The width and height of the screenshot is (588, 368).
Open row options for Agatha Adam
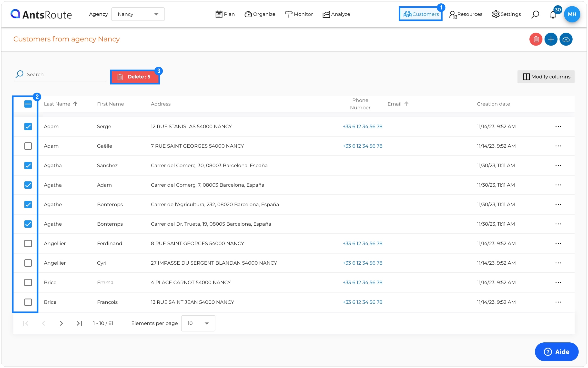click(x=558, y=185)
